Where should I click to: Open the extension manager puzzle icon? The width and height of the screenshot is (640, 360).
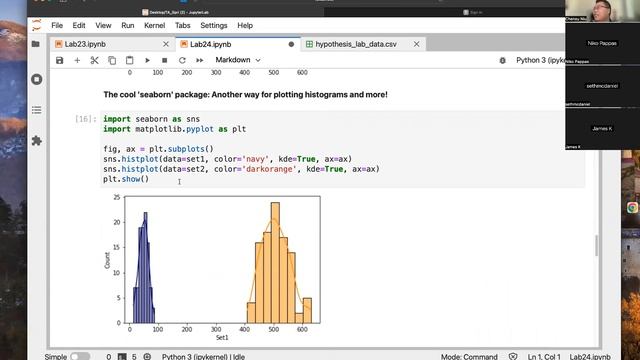point(37,141)
